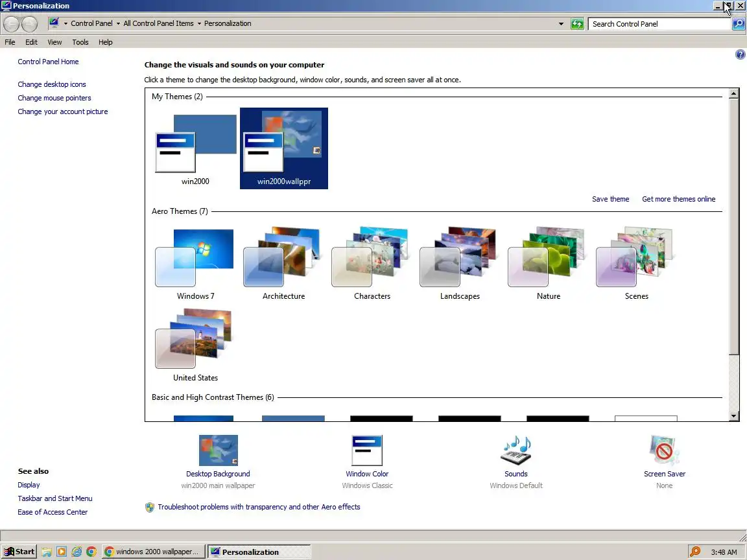Apply the Architecture theme
This screenshot has height=560, width=747.
pyautogui.click(x=283, y=263)
